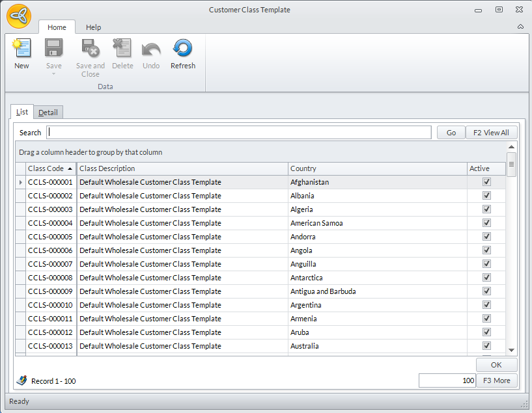Click the F3 More button
The image size is (532, 413).
click(x=496, y=380)
